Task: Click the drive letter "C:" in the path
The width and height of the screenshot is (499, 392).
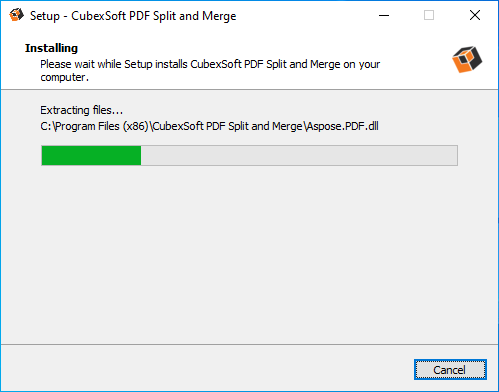Action: coord(46,126)
